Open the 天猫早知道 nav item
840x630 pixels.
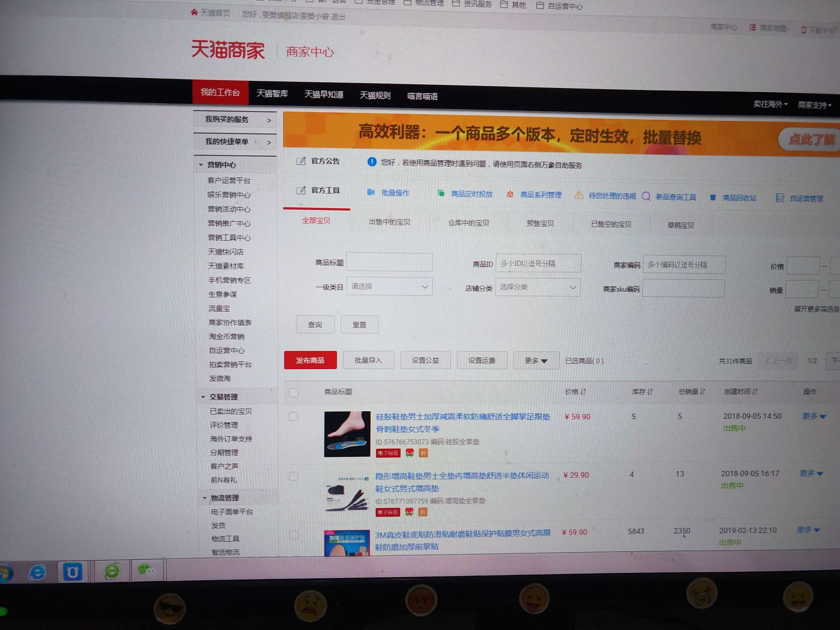pyautogui.click(x=324, y=95)
